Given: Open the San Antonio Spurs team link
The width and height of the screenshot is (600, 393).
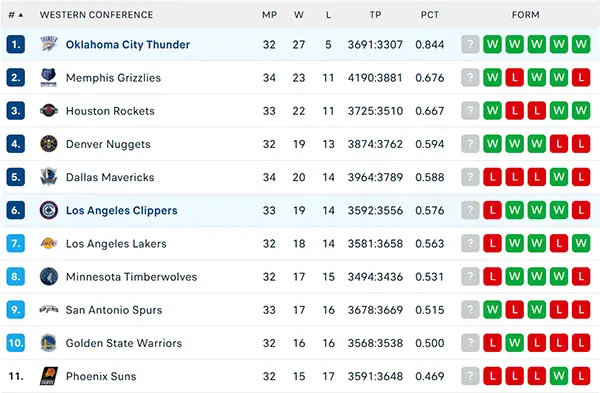Looking at the screenshot, I should (x=114, y=310).
